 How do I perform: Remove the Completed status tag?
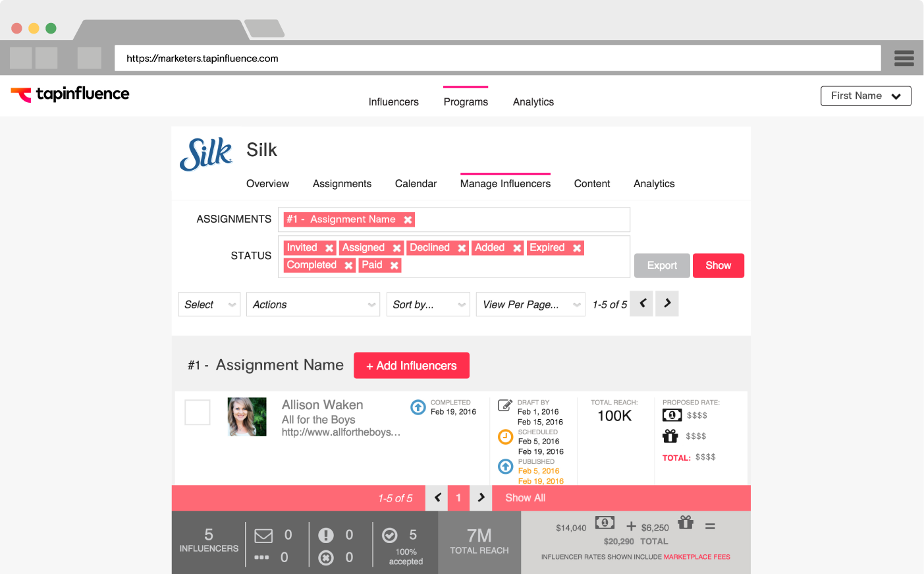(x=348, y=265)
